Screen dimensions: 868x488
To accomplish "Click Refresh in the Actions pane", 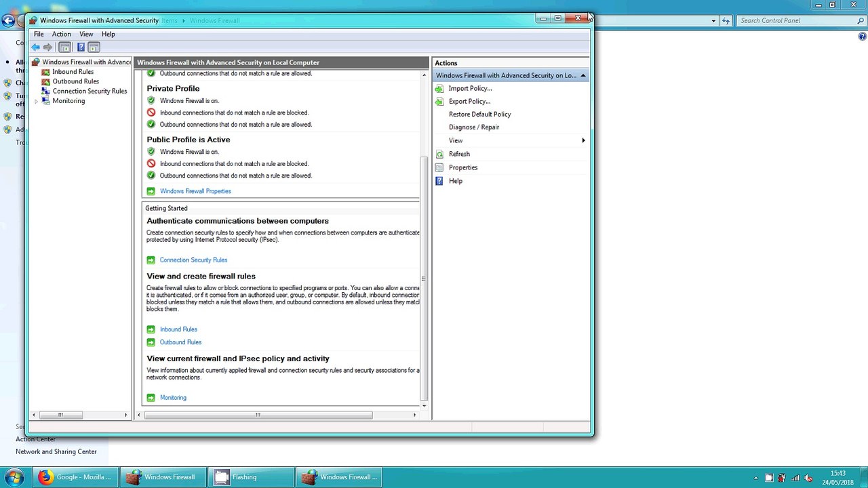I will tap(459, 154).
